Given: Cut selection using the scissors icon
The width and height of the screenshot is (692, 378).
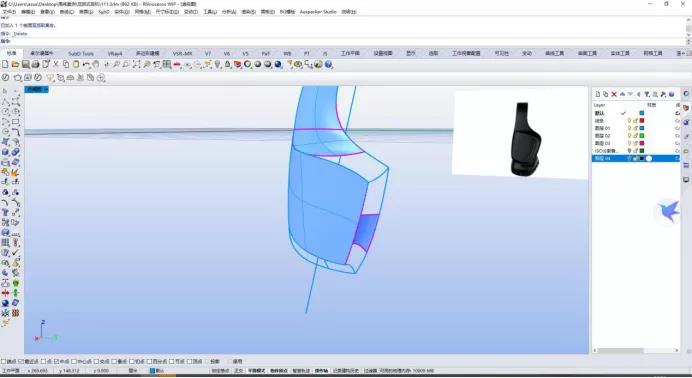Looking at the screenshot, I should (x=56, y=64).
